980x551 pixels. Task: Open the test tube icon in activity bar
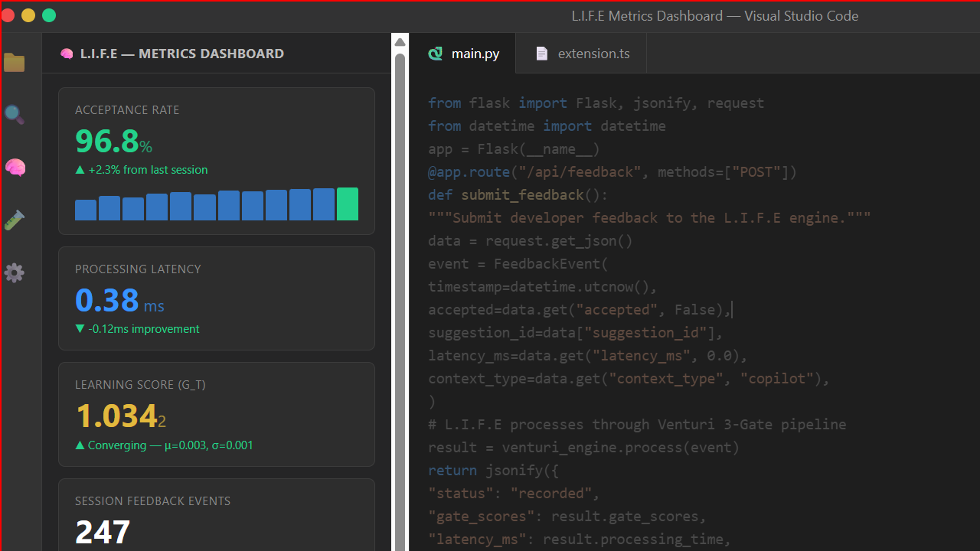(15, 220)
